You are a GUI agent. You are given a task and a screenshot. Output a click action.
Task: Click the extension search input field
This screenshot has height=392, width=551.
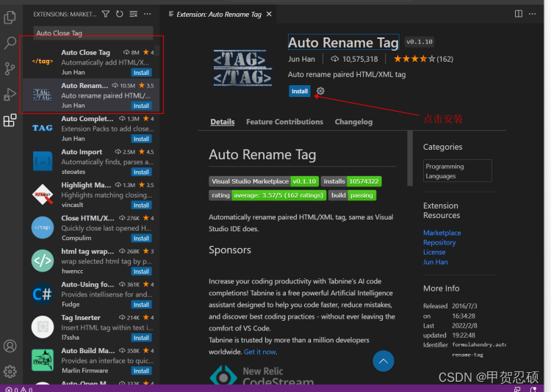[93, 33]
